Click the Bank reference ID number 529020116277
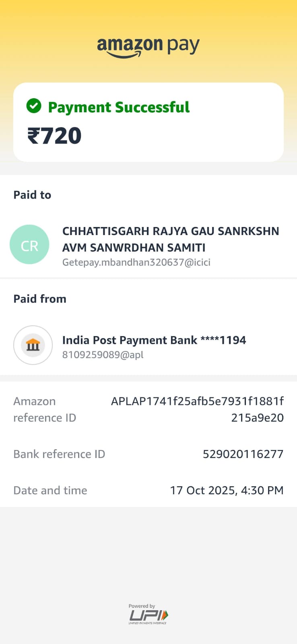This screenshot has height=644, width=297. (x=243, y=454)
